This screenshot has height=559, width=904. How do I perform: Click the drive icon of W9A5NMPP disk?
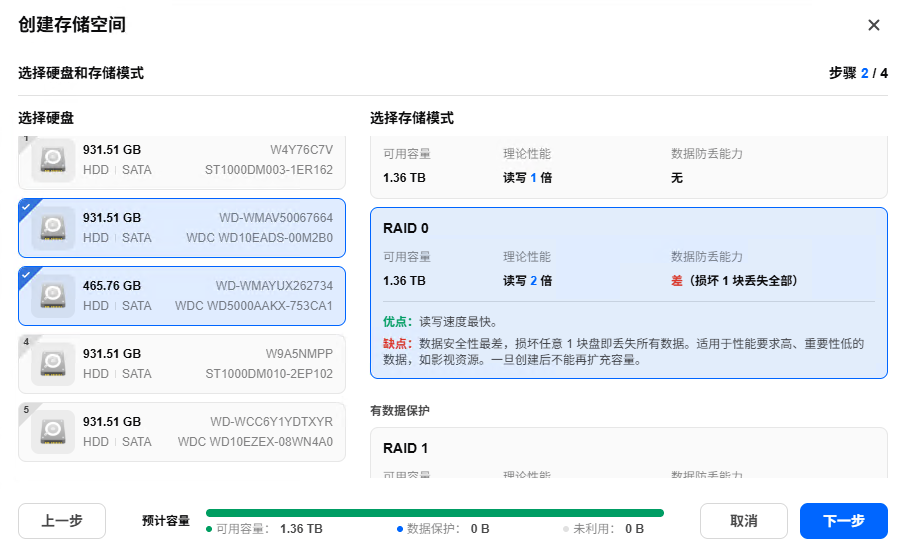[x=53, y=364]
